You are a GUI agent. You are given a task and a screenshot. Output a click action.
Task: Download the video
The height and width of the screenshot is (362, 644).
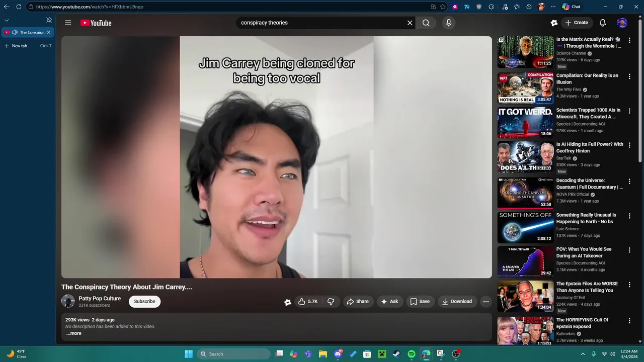[457, 302]
